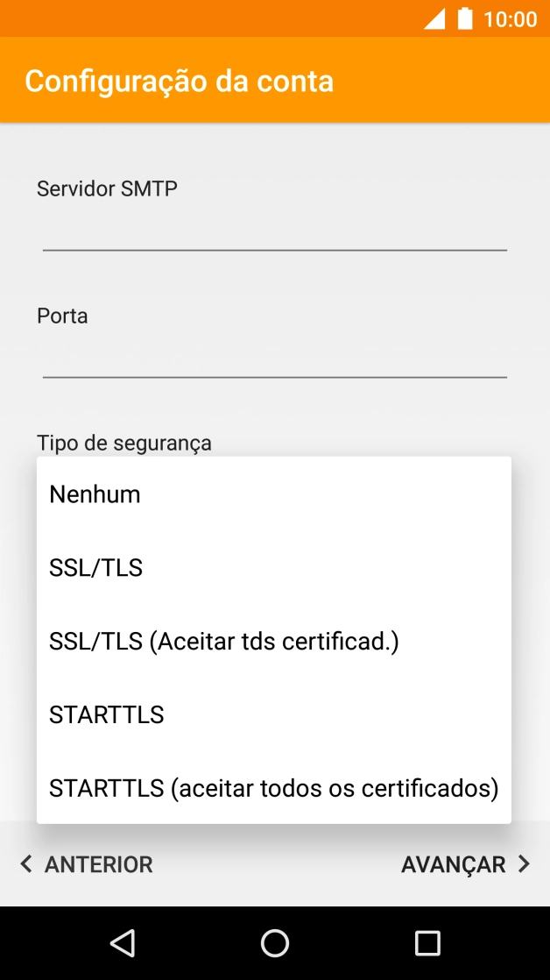Tap the battery status icon

464,18
